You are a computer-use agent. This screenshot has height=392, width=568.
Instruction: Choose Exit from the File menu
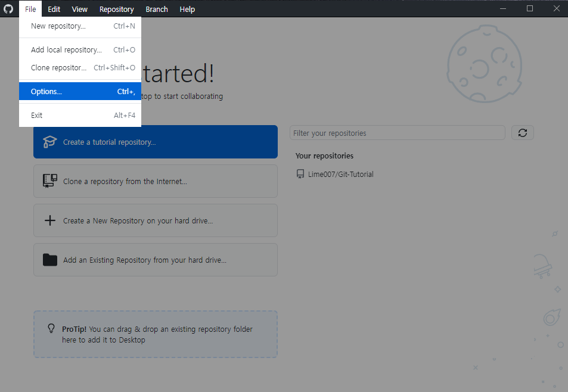point(80,116)
